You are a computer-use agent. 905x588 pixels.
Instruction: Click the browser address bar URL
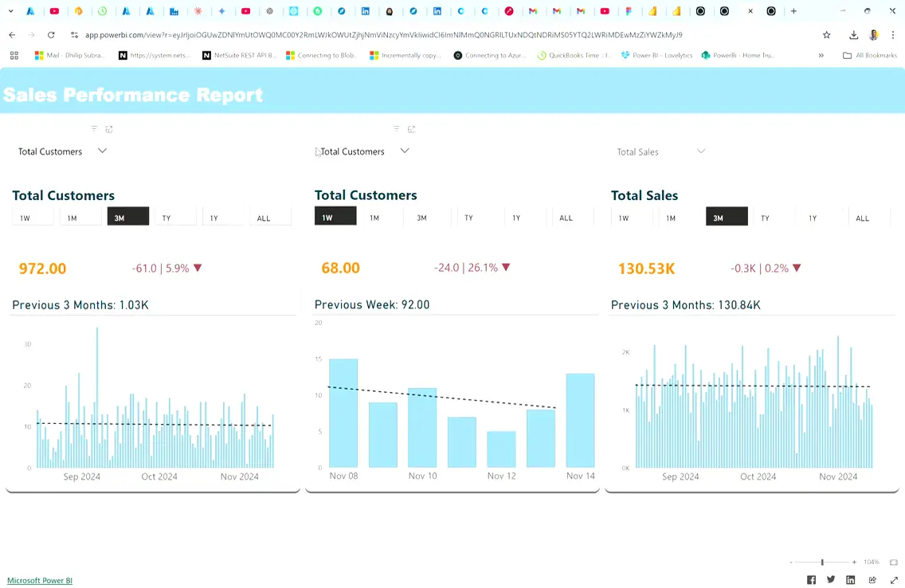point(383,35)
